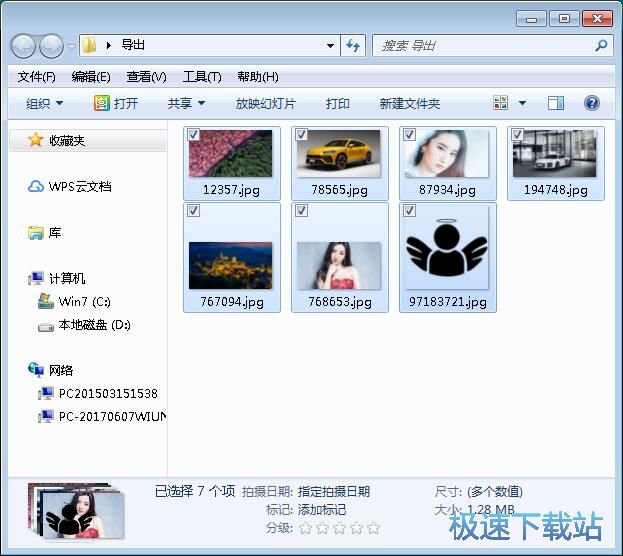Click the change view icon
Image resolution: width=623 pixels, height=556 pixels.
(500, 103)
